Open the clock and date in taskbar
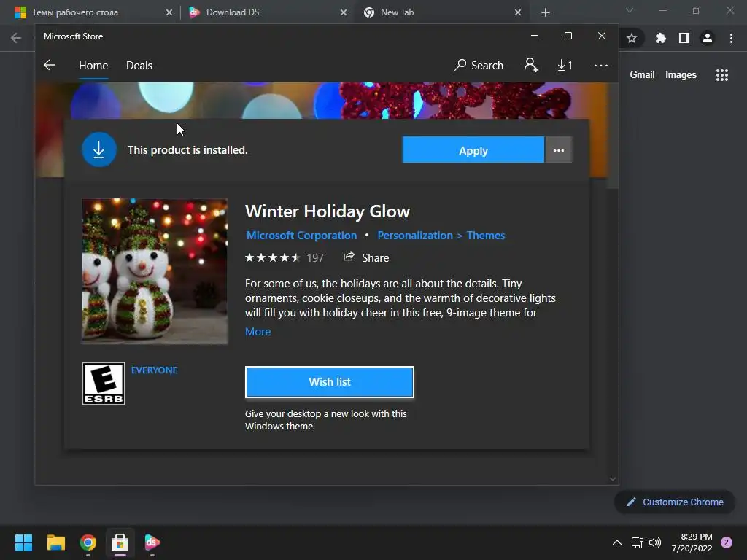 point(692,542)
